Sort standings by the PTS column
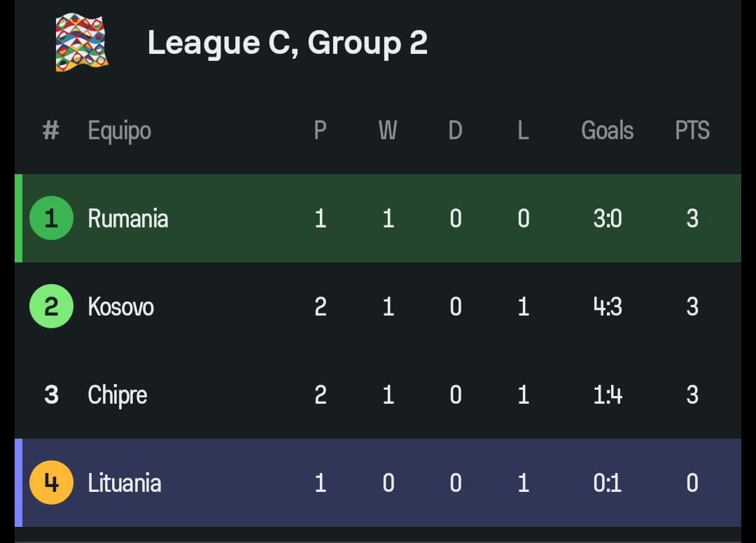Viewport: 756px width, 543px height. click(692, 130)
